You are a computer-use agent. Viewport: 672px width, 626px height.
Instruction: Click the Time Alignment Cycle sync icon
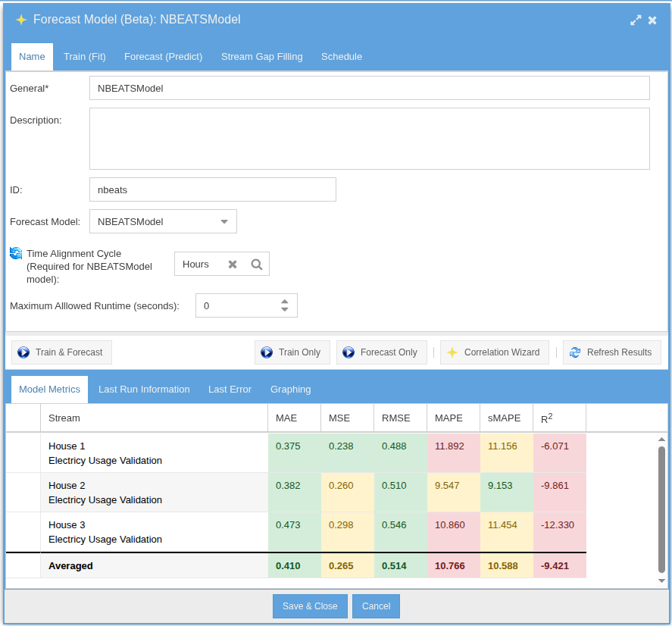coord(16,253)
